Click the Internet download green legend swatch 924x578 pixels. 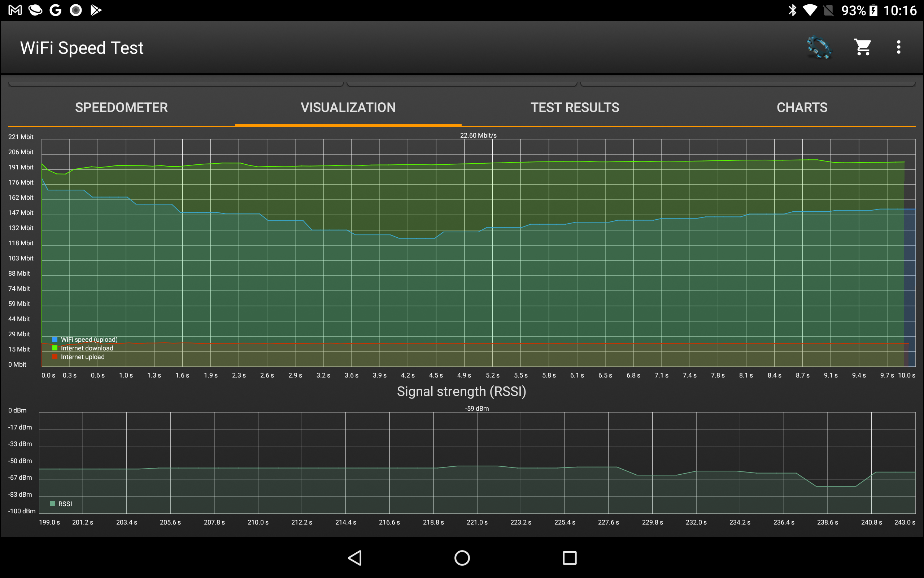coord(55,348)
